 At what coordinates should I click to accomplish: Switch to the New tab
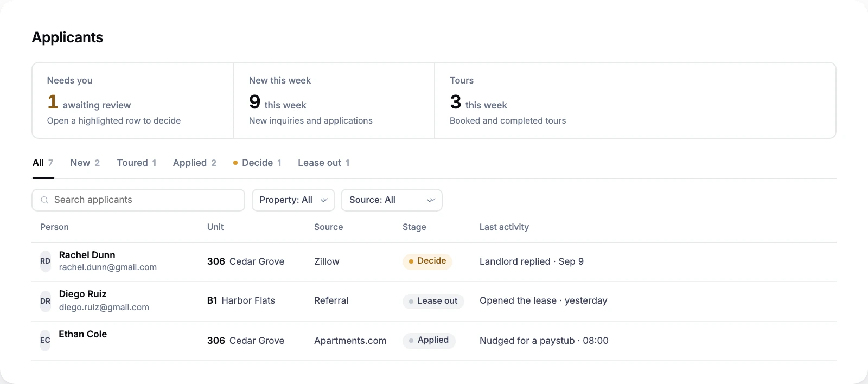(x=85, y=163)
